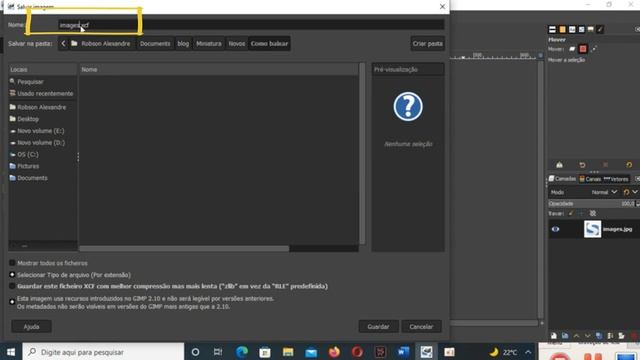Click the Guardar button
The width and height of the screenshot is (640, 360).
[x=378, y=327]
